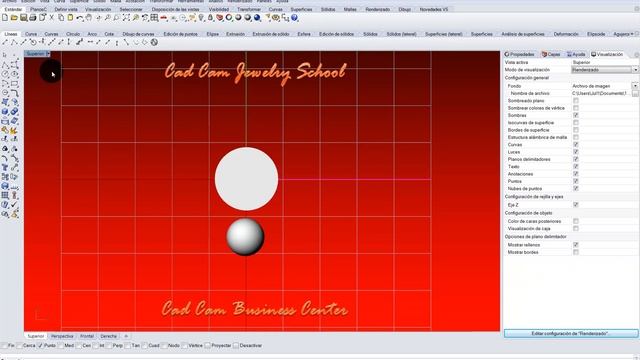The image size is (640, 360).
Task: Click the Paste clipboard icon
Action: point(70,18)
